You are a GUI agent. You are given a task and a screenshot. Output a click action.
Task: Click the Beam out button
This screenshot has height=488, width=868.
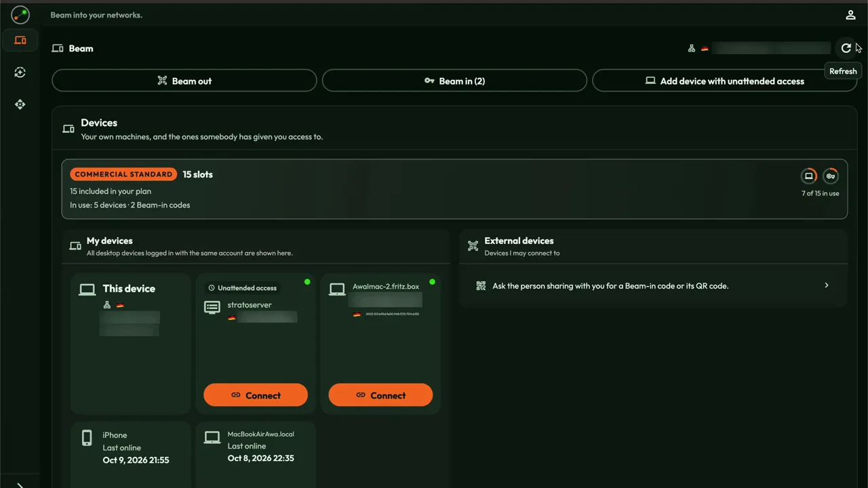click(x=184, y=81)
